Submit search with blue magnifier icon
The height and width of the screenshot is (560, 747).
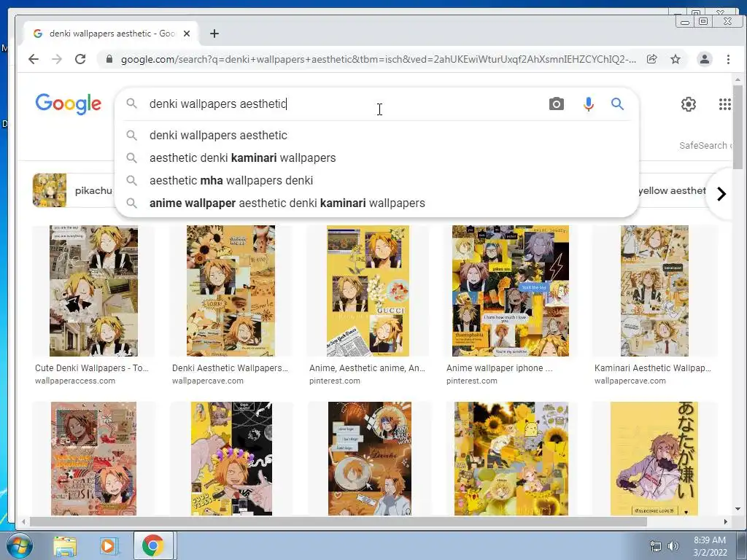(x=617, y=104)
